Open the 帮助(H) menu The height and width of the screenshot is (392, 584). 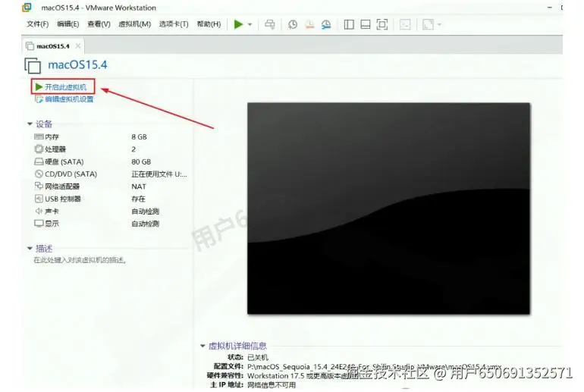209,24
